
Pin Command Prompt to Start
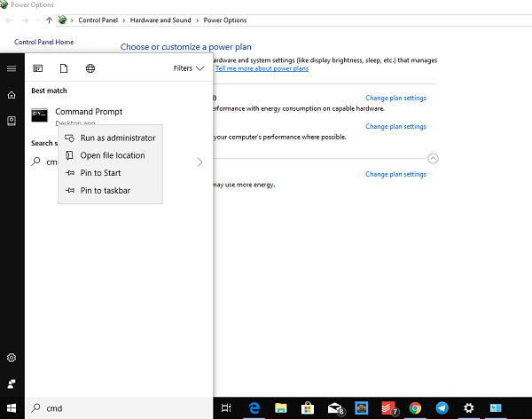pos(100,173)
